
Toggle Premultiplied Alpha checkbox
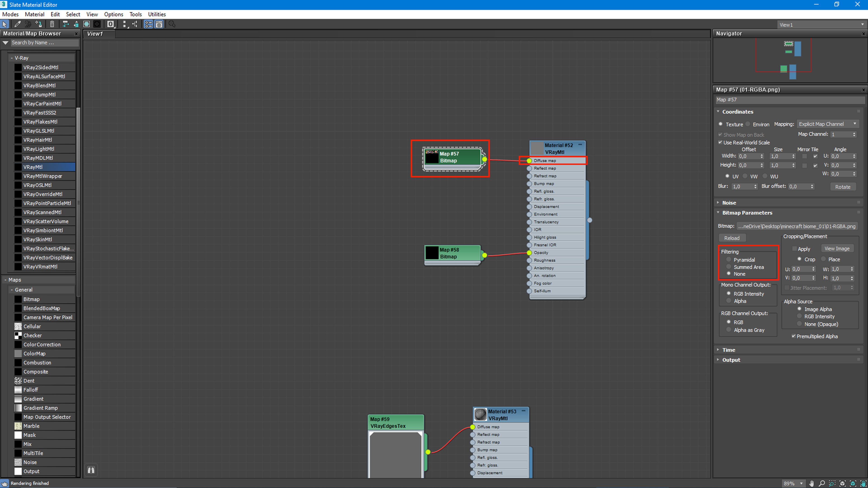tap(794, 336)
